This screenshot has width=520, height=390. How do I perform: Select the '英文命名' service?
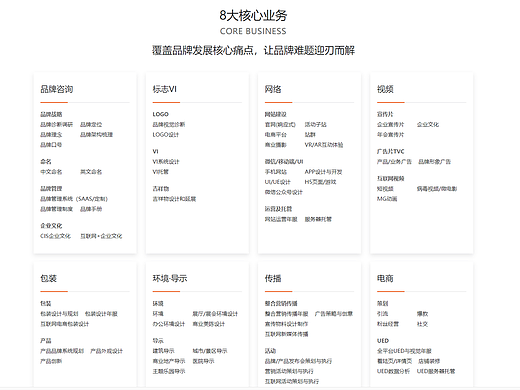pos(91,172)
